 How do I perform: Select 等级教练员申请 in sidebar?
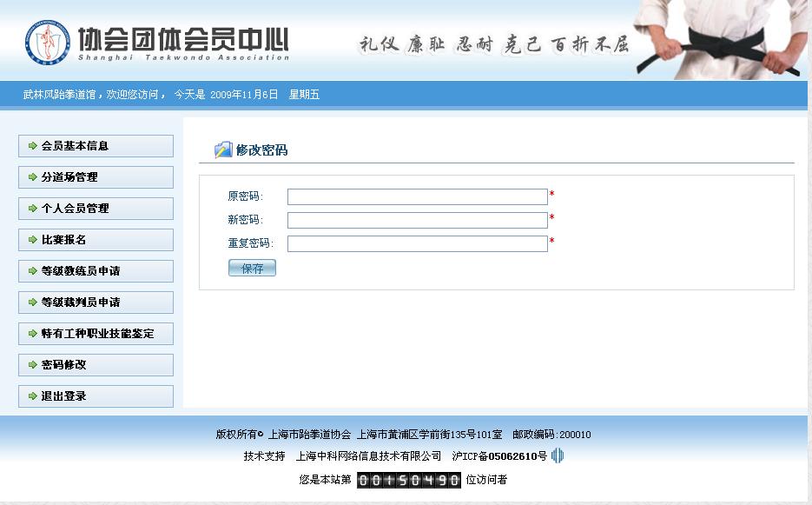96,270
